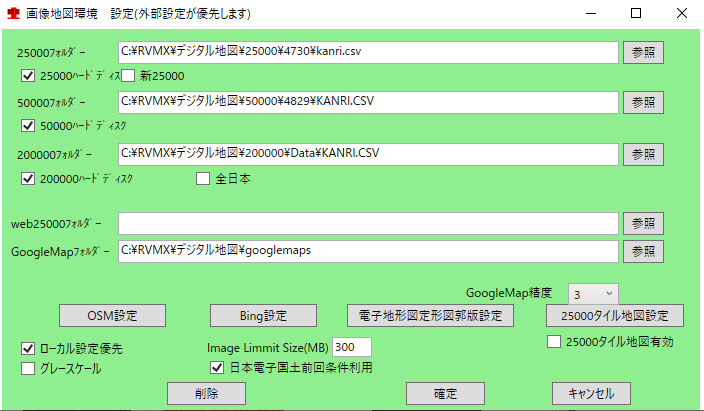Viewport: 704px width, 411px height.
Task: Click the web25000 folder path field
Action: 367,223
